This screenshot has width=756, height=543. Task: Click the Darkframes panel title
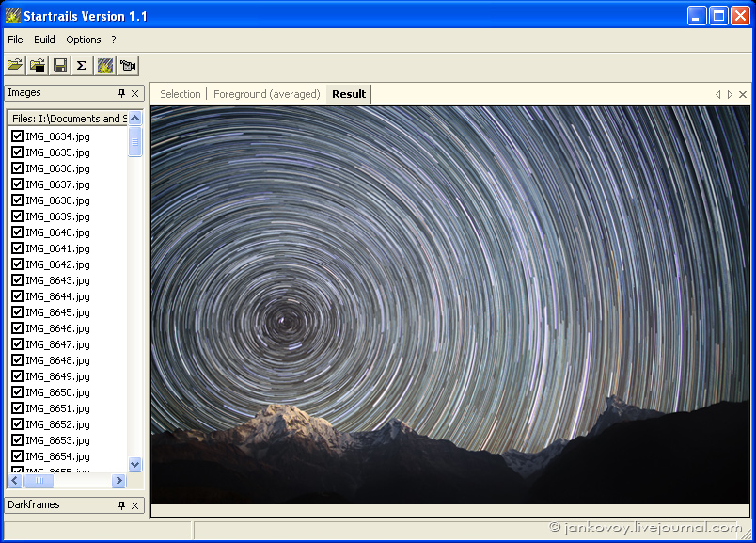(x=34, y=504)
